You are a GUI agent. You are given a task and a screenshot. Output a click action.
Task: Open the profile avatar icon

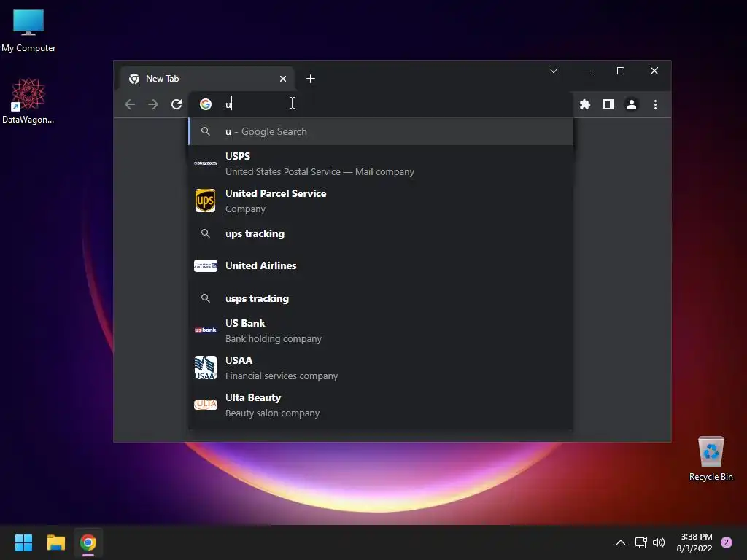(x=632, y=104)
